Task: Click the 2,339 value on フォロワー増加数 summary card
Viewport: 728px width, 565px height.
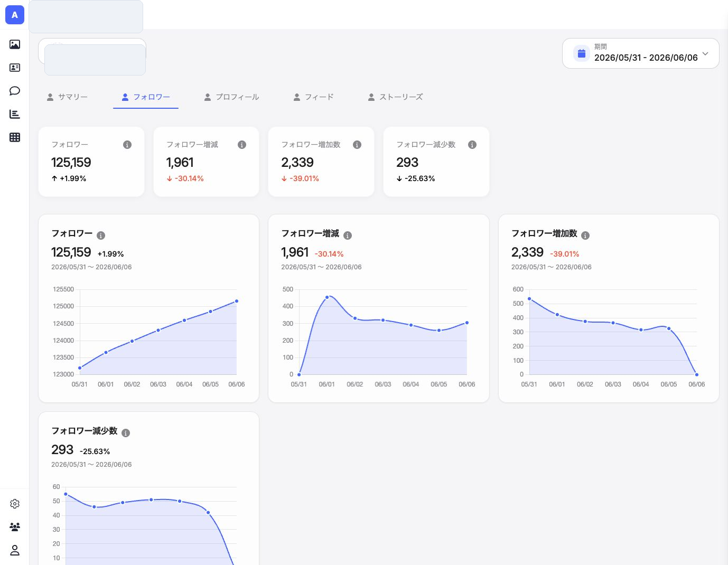Action: tap(297, 163)
